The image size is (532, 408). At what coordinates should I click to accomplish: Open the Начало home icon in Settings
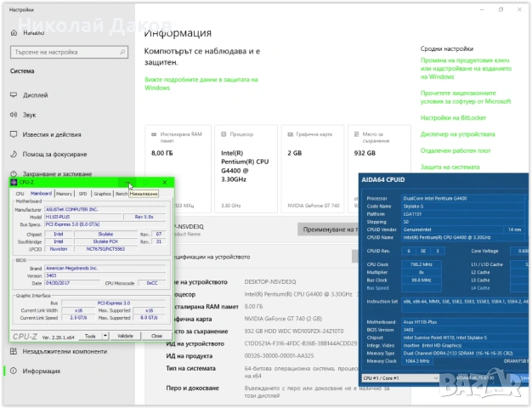click(x=14, y=32)
